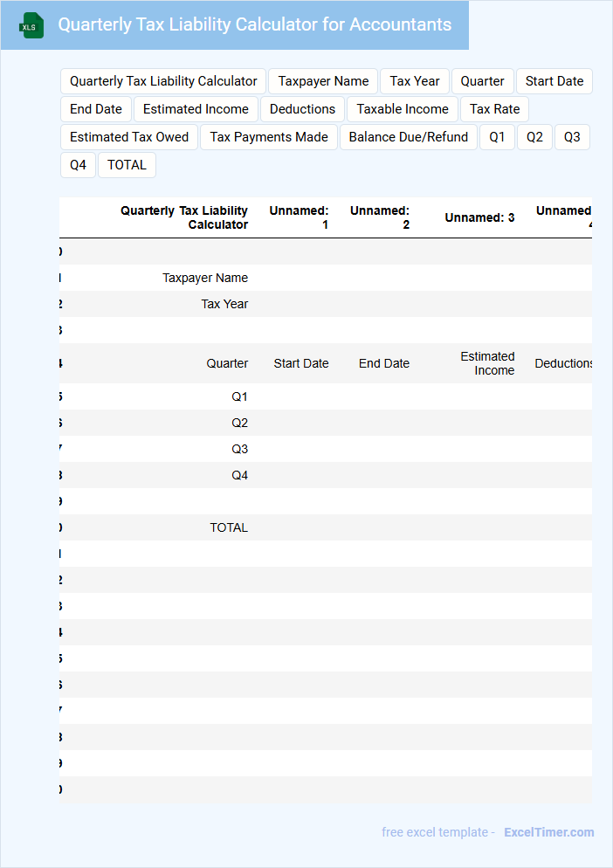Select the 'Q1' row cell in table
This screenshot has height=868, width=613.
(239, 397)
